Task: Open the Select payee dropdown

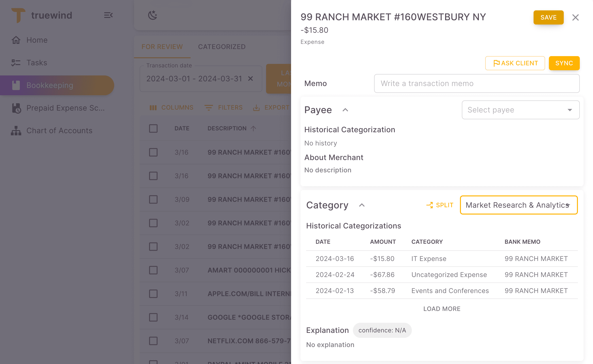Action: [x=520, y=110]
